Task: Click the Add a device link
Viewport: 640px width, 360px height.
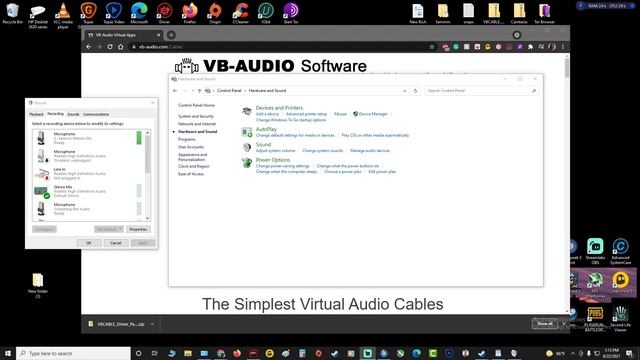Action: click(267, 114)
